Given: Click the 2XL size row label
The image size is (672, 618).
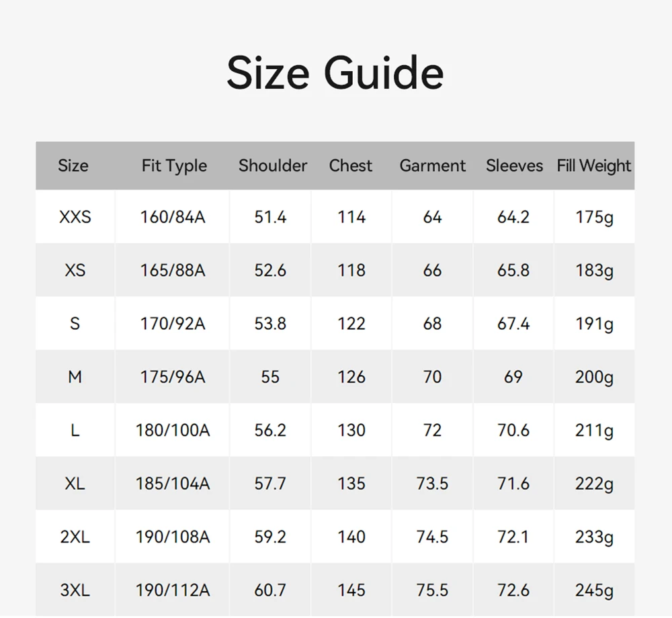Looking at the screenshot, I should pyautogui.click(x=75, y=537).
